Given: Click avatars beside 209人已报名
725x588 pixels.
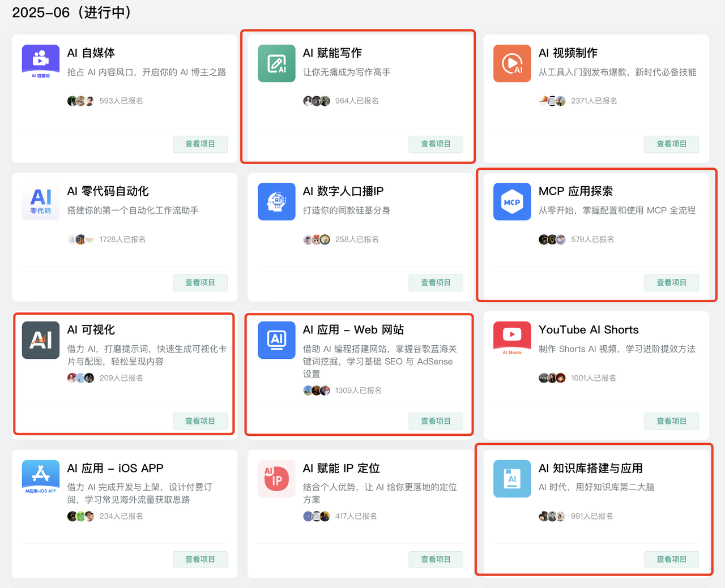Looking at the screenshot, I should point(80,378).
